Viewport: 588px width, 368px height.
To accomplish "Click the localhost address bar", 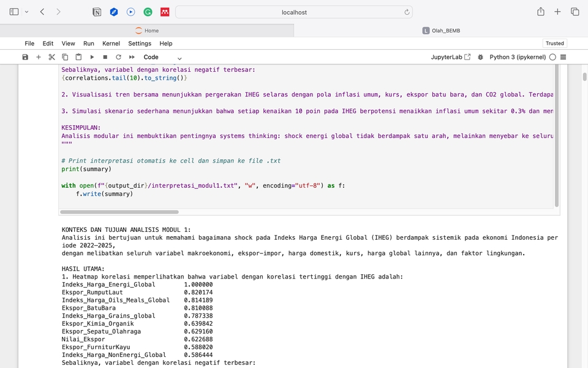I will pos(294,12).
